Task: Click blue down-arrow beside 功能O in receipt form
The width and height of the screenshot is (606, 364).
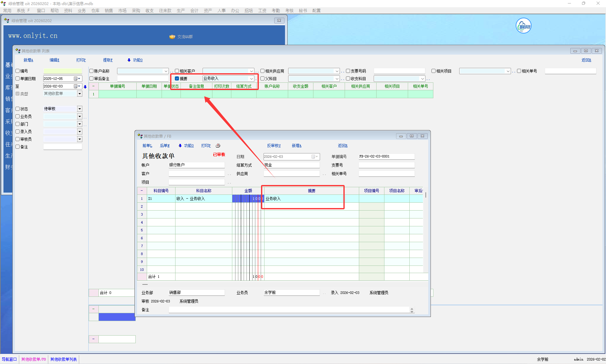Action: coord(180,146)
